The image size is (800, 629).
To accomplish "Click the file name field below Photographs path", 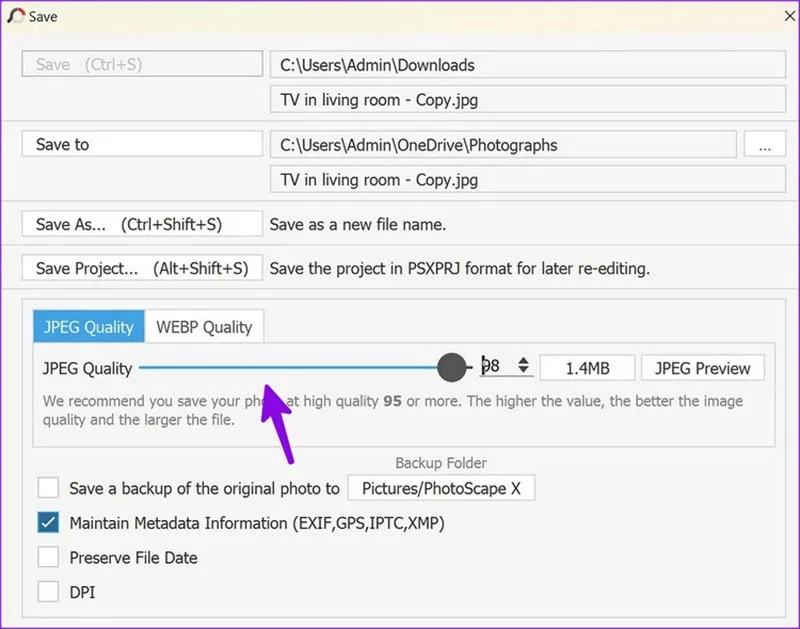I will (528, 179).
